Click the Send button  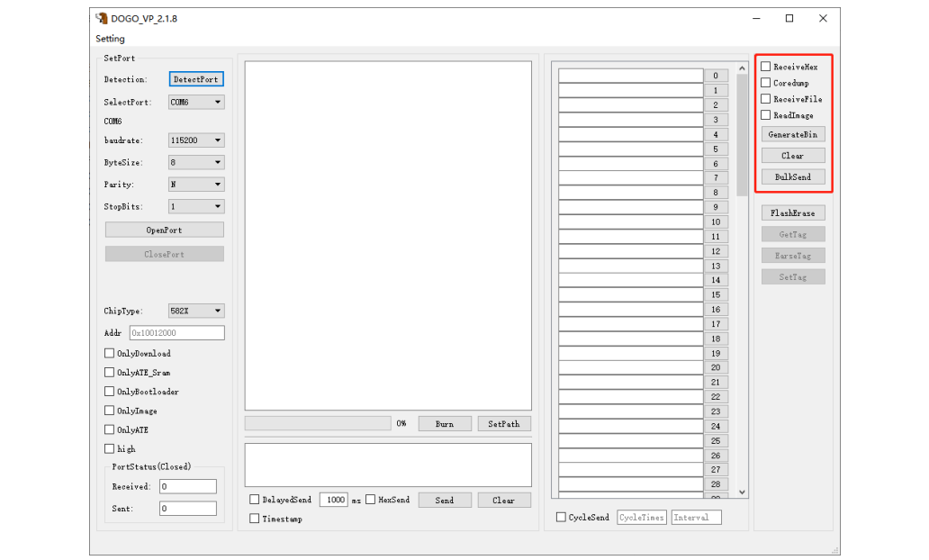(445, 501)
